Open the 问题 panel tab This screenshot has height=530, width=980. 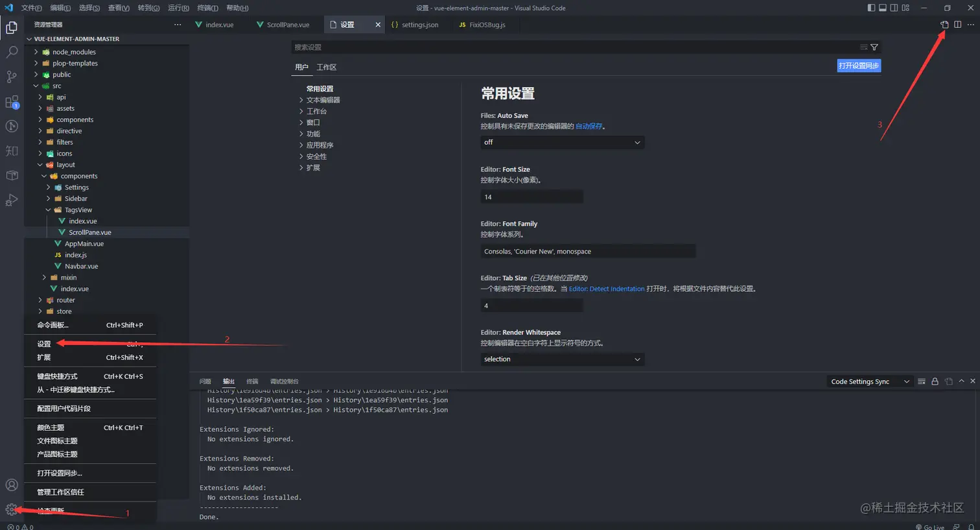(205, 381)
